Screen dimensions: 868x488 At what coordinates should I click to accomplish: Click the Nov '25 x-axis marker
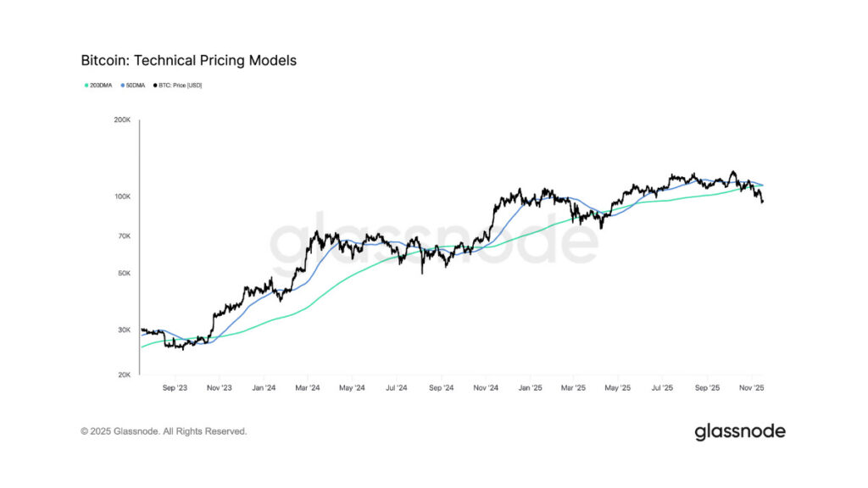pos(752,388)
